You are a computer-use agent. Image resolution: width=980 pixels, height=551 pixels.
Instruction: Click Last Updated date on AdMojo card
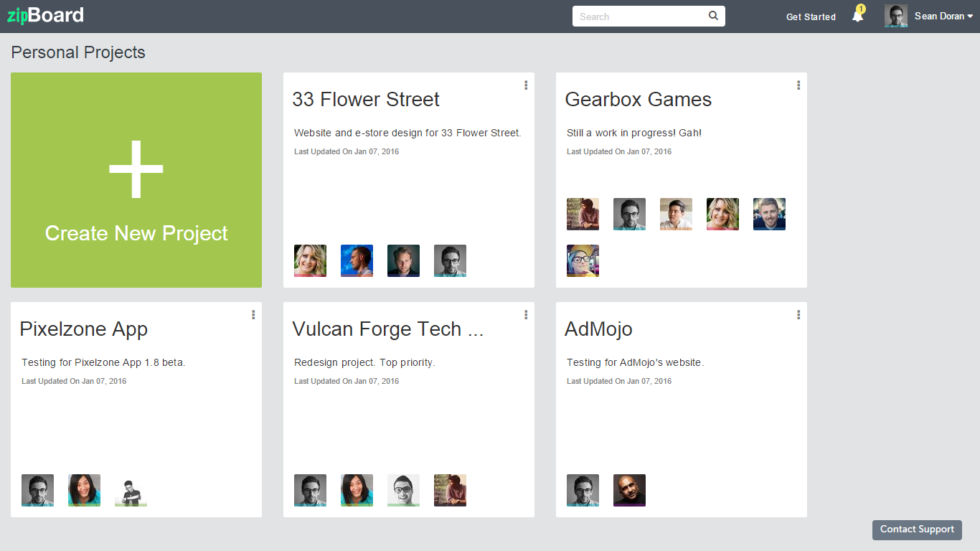point(619,381)
